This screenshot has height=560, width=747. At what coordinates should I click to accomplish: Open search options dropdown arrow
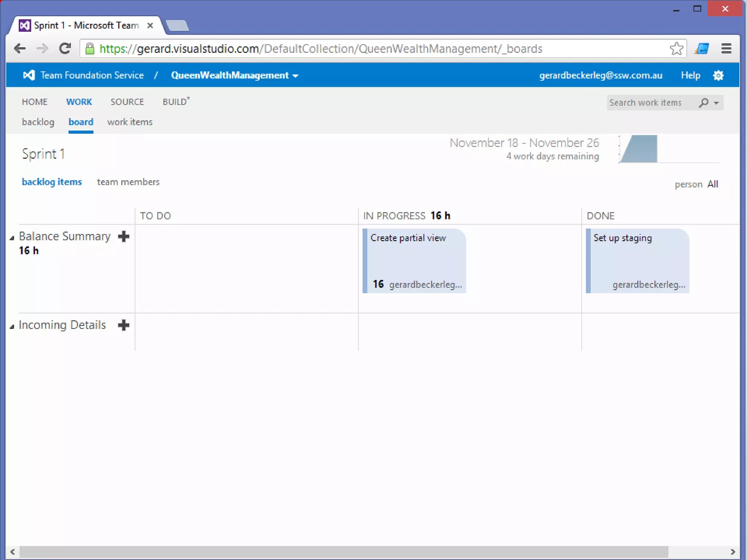(716, 103)
